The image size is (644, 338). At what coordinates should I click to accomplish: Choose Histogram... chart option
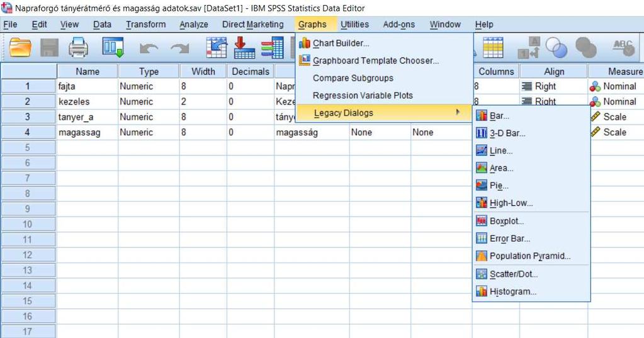512,291
